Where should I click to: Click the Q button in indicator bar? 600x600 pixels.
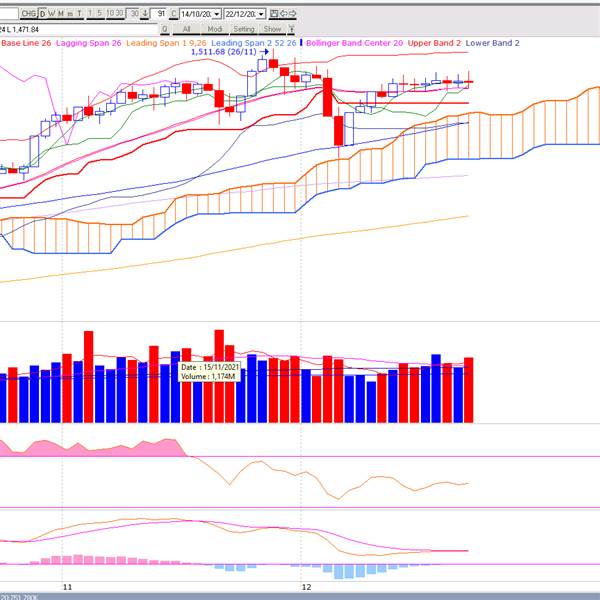(165, 29)
